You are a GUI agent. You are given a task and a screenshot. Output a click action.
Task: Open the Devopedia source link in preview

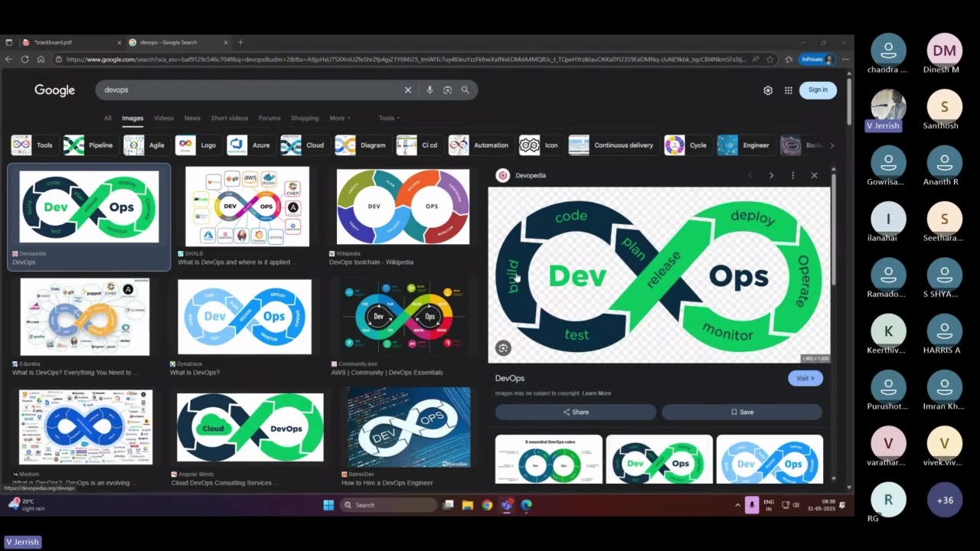pos(531,175)
